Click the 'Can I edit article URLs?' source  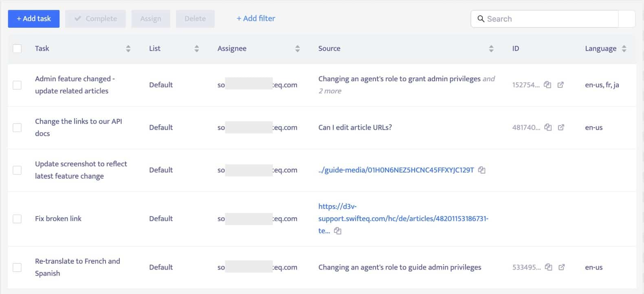tap(355, 127)
